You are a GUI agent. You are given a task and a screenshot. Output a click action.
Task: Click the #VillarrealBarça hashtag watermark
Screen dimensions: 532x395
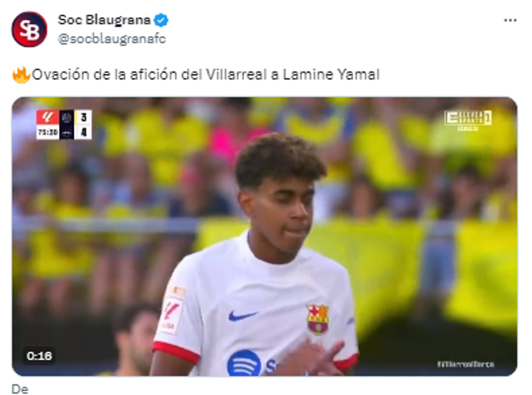pos(465,365)
